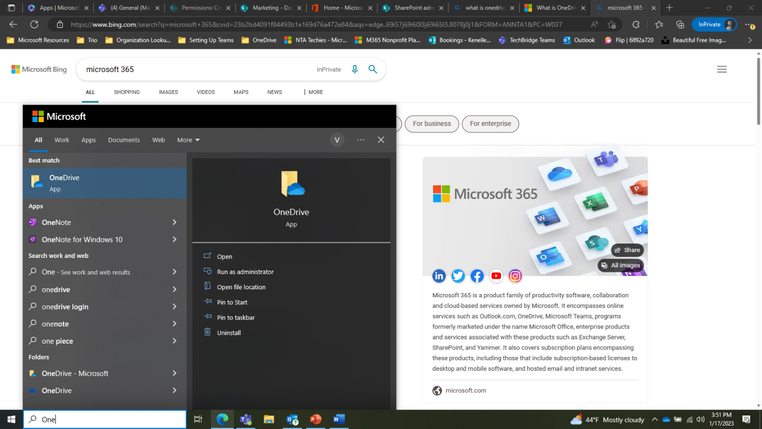Open Microsoft Edge taskbar icon

click(222, 419)
